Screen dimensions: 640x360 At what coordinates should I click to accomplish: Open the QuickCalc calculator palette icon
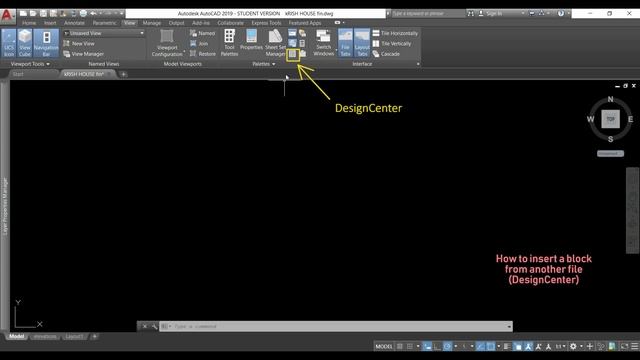[x=302, y=43]
